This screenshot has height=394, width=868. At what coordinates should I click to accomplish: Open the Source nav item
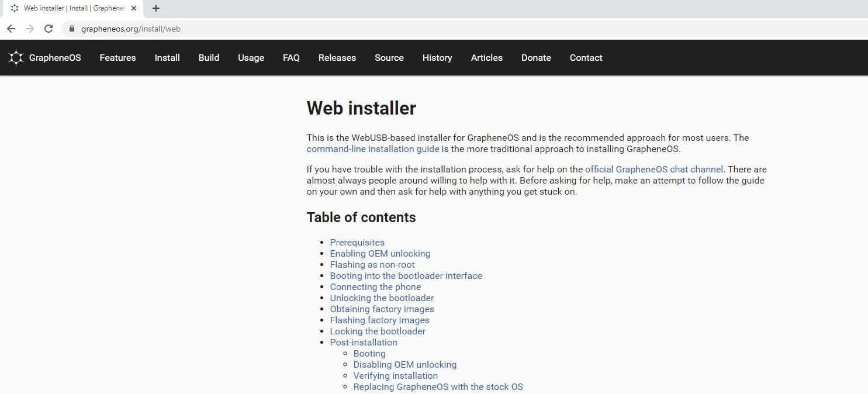pyautogui.click(x=389, y=58)
